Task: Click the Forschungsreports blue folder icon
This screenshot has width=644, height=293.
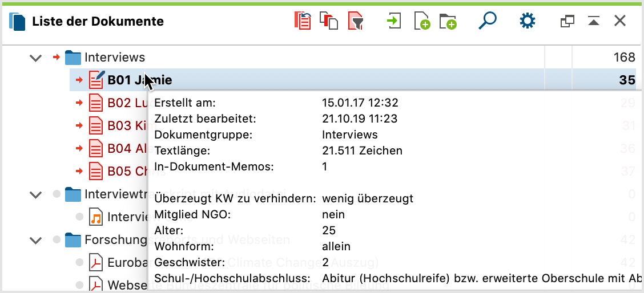Action: point(73,239)
